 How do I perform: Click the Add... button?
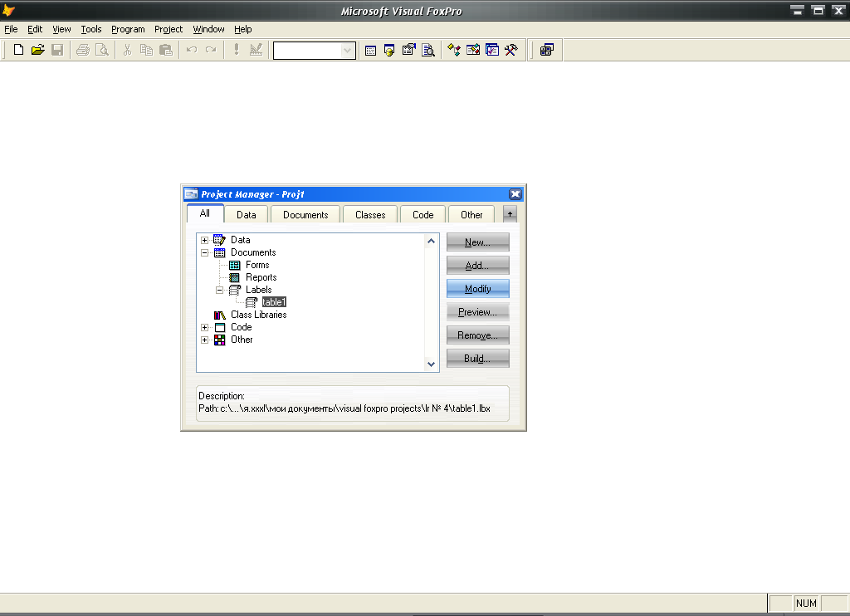477,266
